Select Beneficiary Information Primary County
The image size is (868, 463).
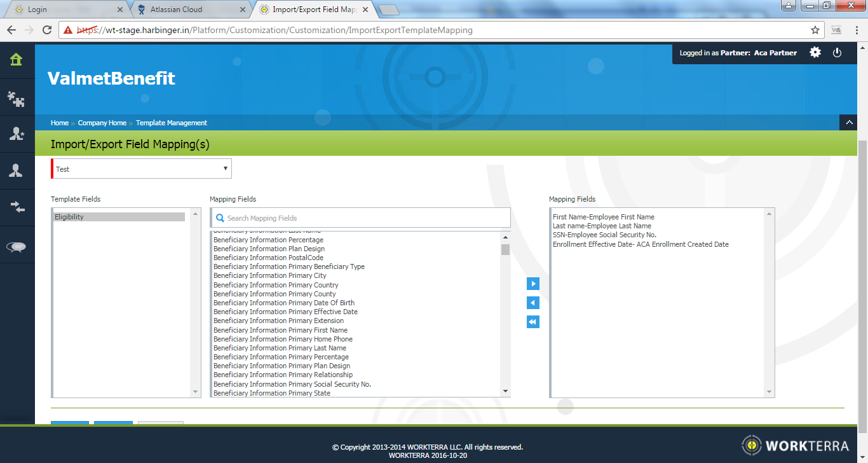(x=275, y=294)
